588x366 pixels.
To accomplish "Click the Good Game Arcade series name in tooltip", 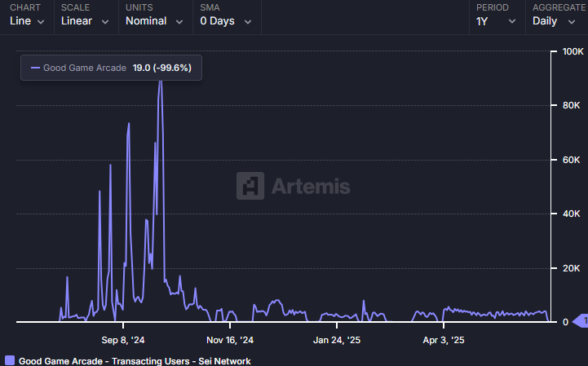I will (85, 68).
